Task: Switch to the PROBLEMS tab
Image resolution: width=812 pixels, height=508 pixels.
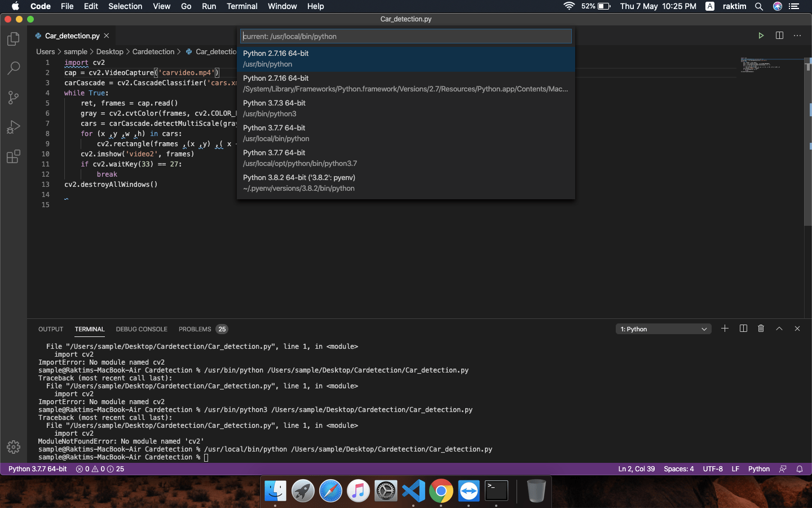Action: [195, 329]
